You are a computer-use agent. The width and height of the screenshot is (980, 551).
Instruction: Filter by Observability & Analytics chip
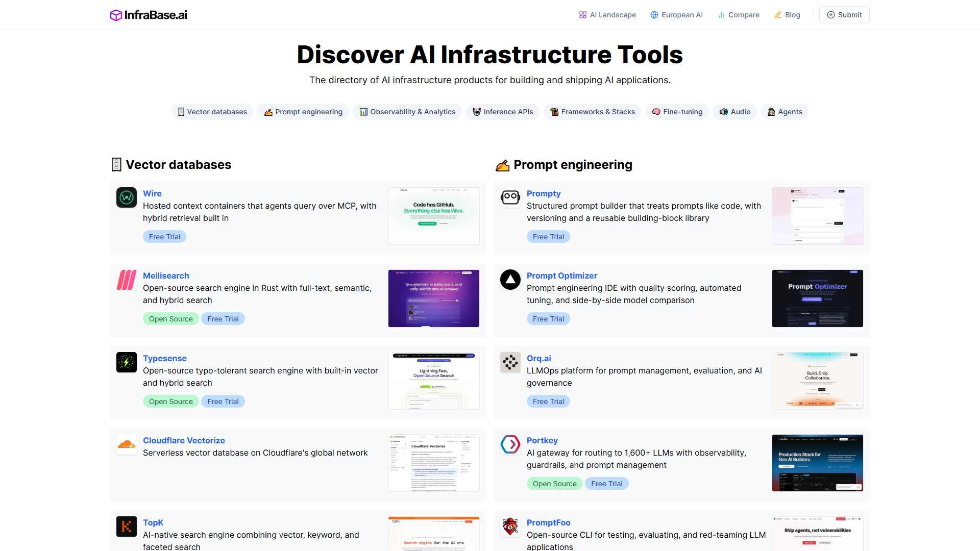point(407,112)
